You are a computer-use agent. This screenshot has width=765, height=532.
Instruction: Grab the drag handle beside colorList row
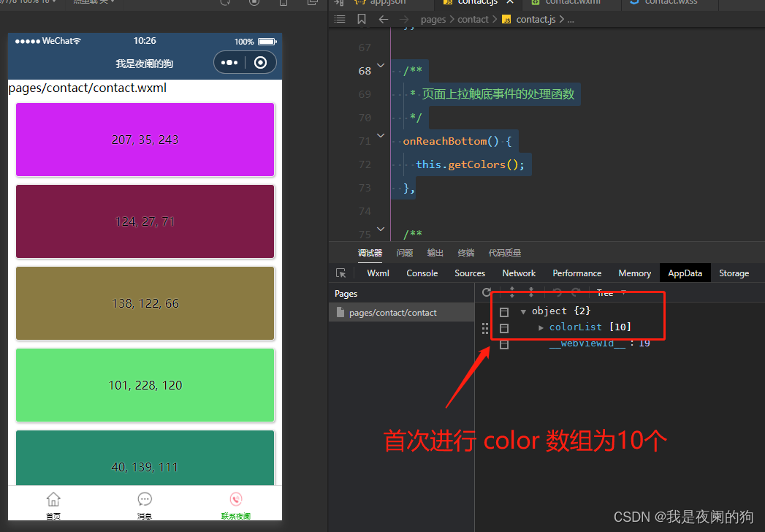tap(485, 328)
